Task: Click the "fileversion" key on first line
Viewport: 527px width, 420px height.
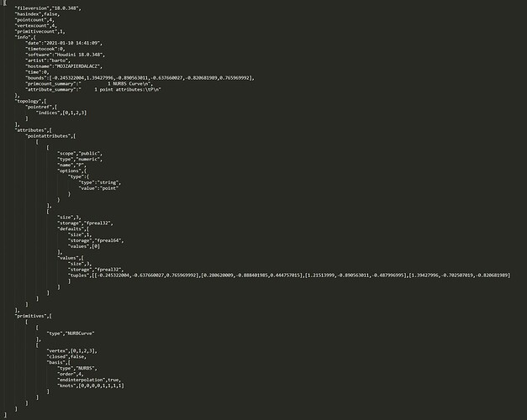Action: tap(32, 8)
